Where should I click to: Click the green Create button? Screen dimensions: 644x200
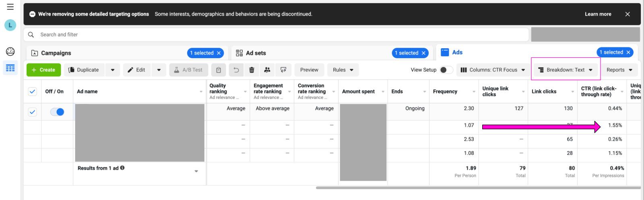click(43, 70)
